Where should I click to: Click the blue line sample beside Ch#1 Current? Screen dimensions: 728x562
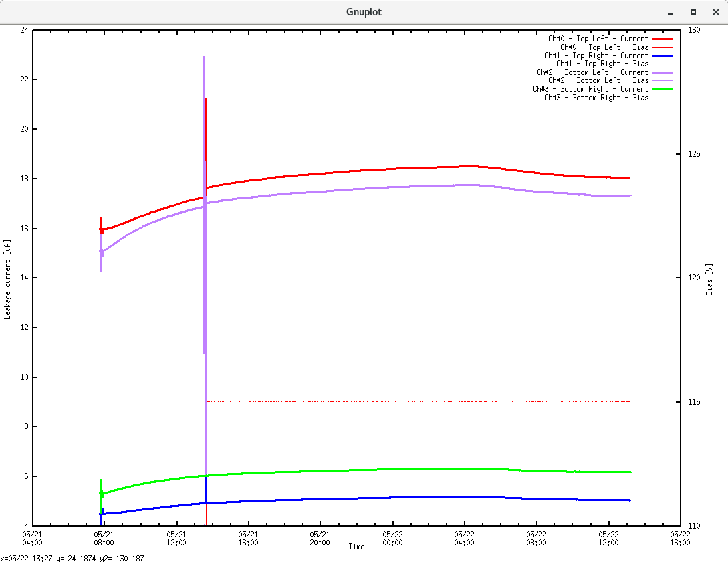tap(662, 55)
